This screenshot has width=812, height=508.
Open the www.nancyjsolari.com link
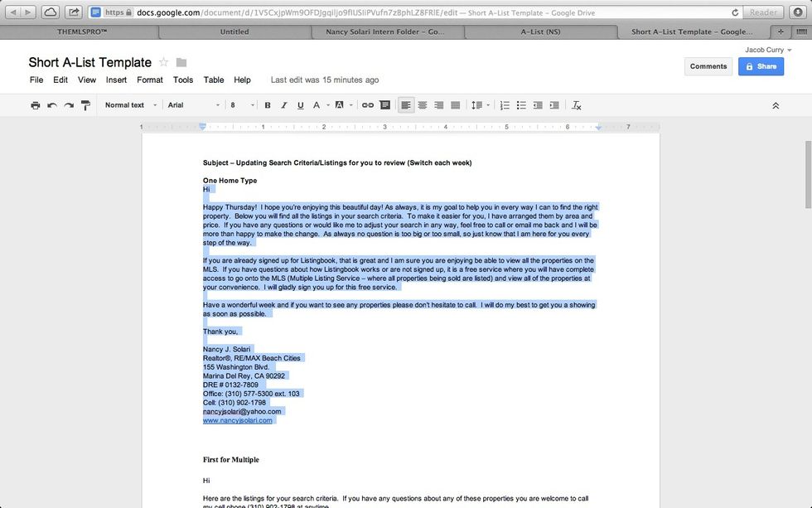click(238, 420)
